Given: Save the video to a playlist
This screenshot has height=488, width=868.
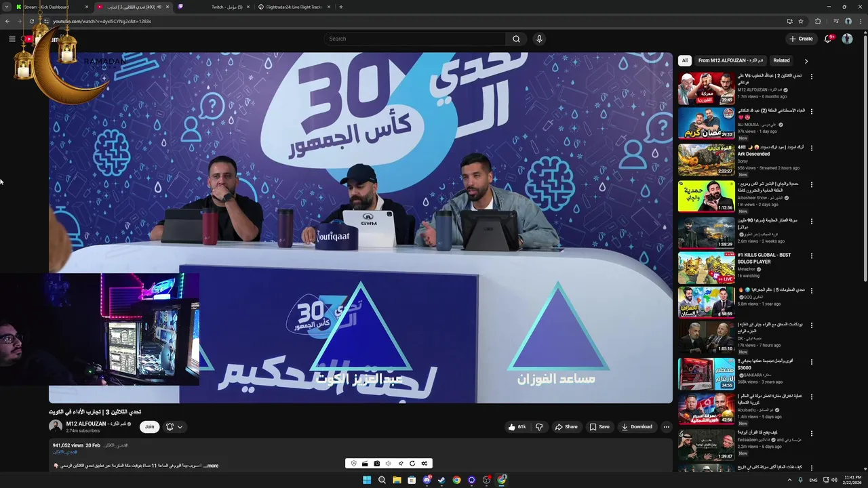Looking at the screenshot, I should click(x=599, y=427).
